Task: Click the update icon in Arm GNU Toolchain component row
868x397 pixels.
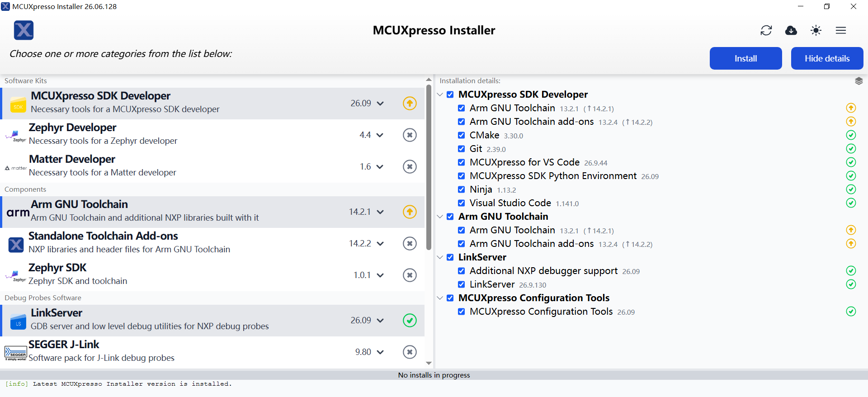Action: point(410,212)
